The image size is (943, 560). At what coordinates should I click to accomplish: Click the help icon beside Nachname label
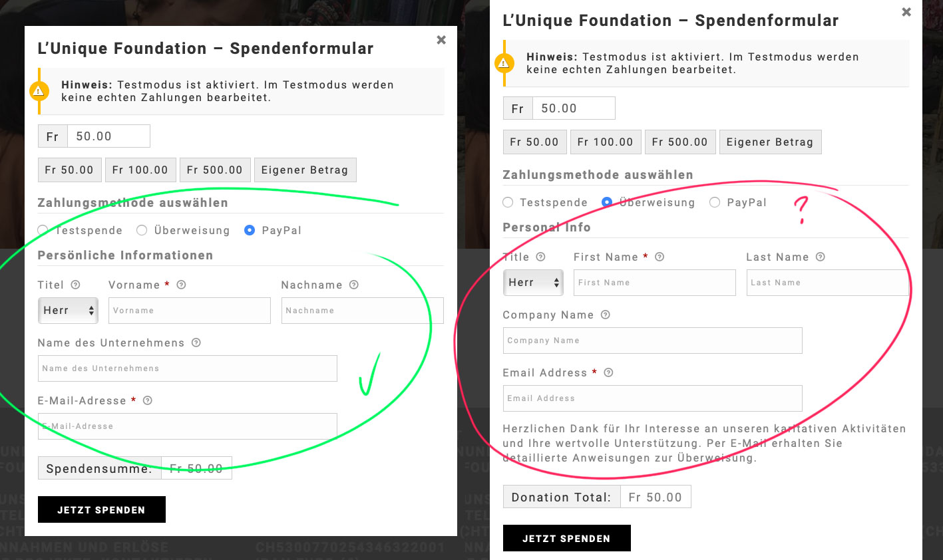pyautogui.click(x=354, y=285)
